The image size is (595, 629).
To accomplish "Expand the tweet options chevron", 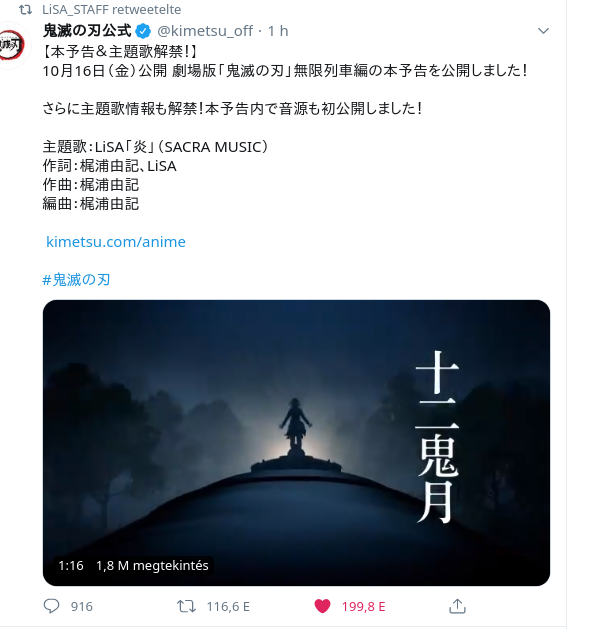I will 543,31.
